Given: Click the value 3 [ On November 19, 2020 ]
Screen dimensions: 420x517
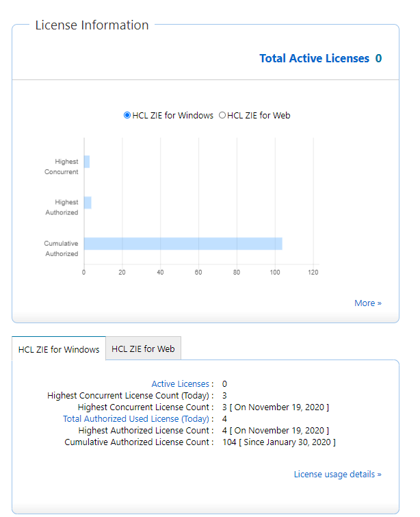Looking at the screenshot, I should 276,407.
